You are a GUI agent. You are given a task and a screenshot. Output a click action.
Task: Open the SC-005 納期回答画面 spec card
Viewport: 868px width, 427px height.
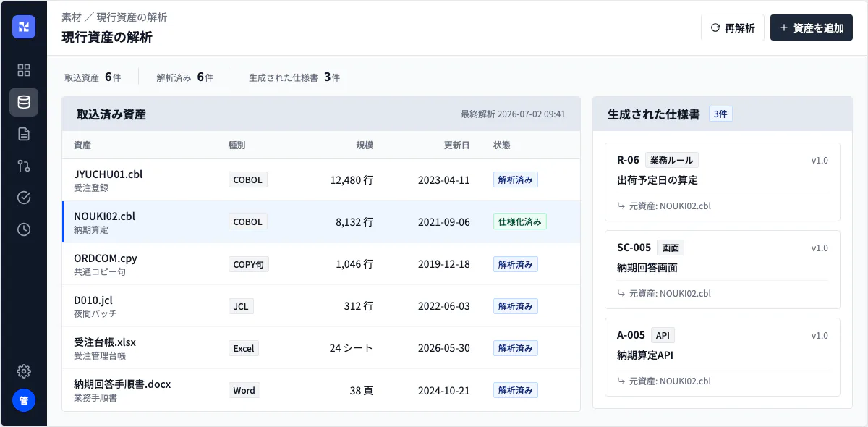click(723, 269)
